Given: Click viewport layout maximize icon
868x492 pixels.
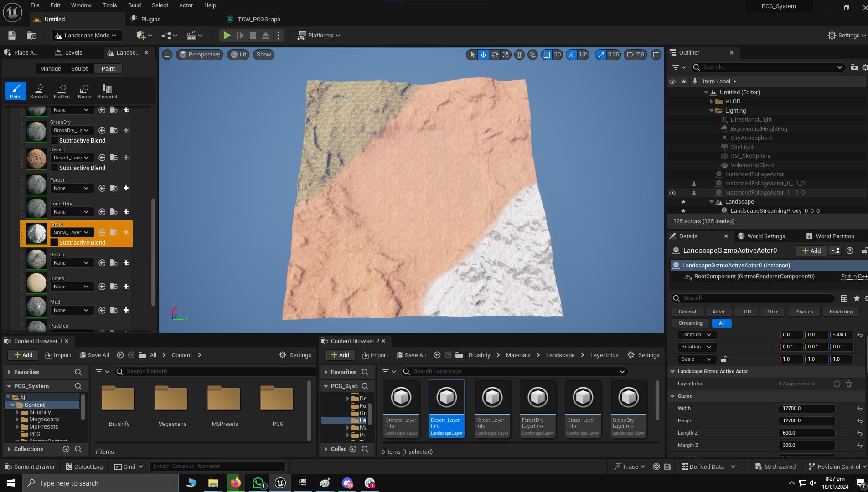Looking at the screenshot, I should pyautogui.click(x=656, y=55).
